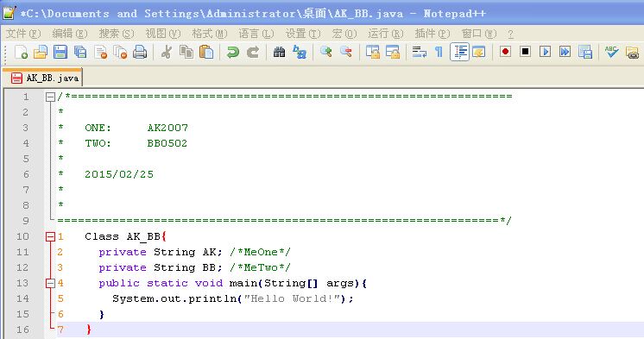Click "private String BB;" declaration
This screenshot has width=644, height=339.
[161, 267]
